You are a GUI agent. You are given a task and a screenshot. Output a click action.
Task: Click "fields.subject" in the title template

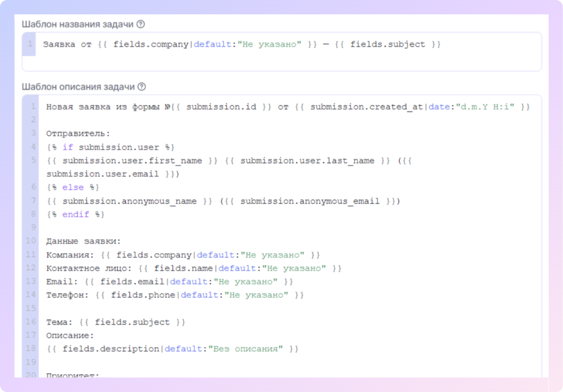click(x=388, y=44)
